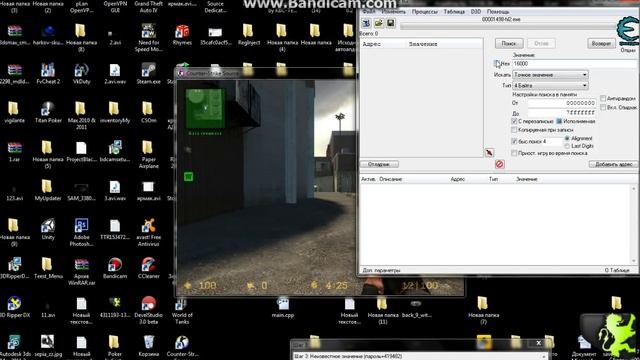640x360 pixels.
Task: Toggle the 'Копируемая при записи' checkbox
Action: pos(514,130)
